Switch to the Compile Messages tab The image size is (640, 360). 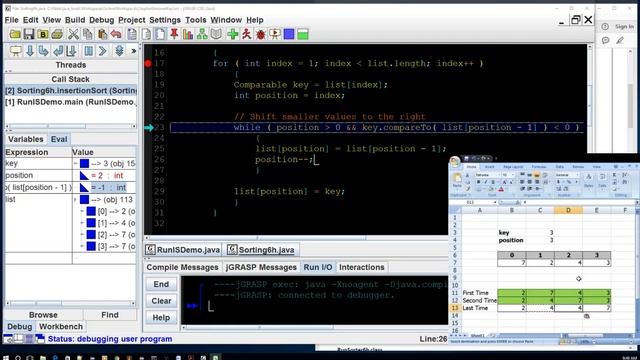[x=182, y=267]
